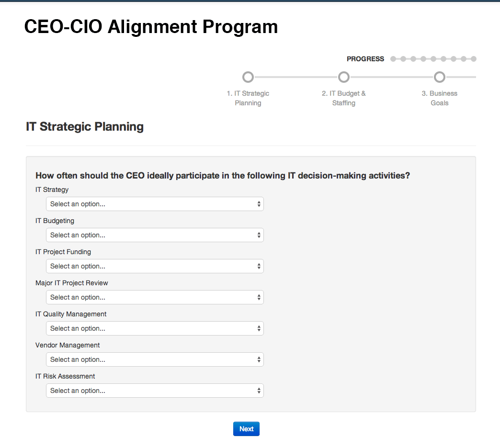This screenshot has width=500, height=448.
Task: Select the step 1 progress circle
Action: coord(248,77)
